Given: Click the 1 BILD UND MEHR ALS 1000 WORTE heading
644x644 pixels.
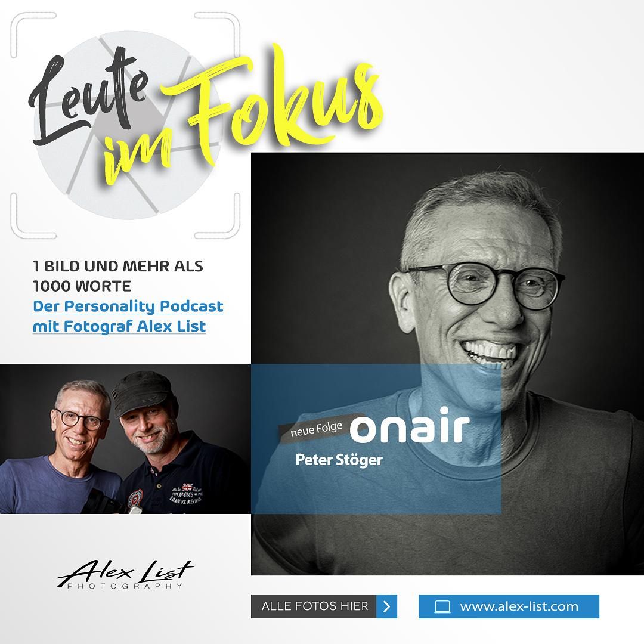Looking at the screenshot, I should click(x=118, y=276).
